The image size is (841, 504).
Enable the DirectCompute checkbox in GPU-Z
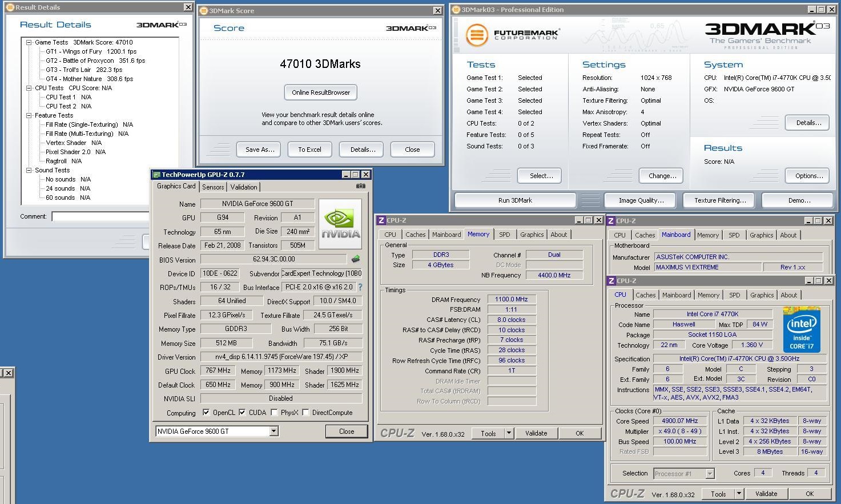[305, 412]
